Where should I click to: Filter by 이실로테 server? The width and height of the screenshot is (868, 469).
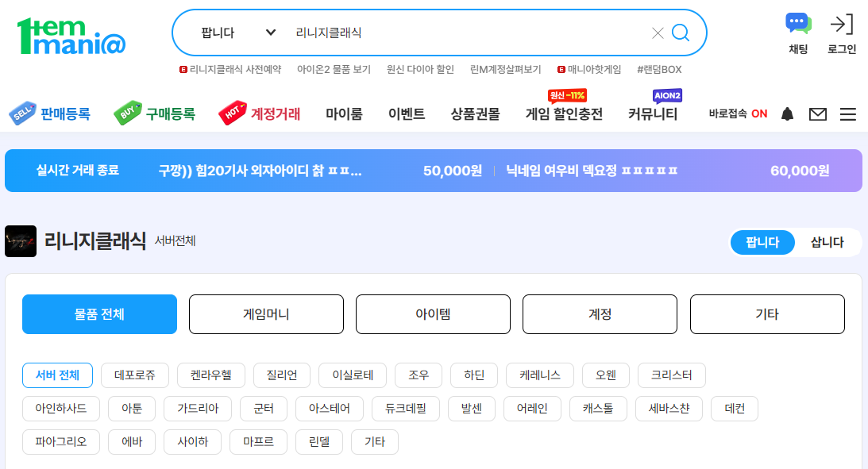pos(353,375)
